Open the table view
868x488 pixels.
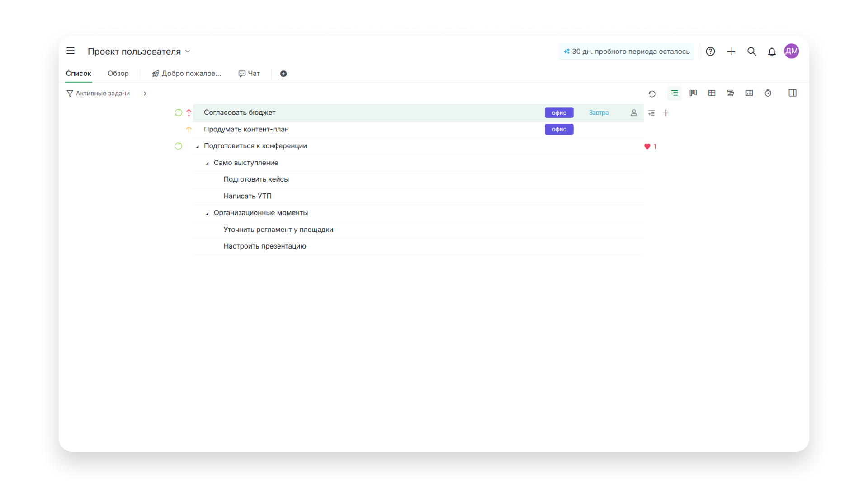(712, 93)
